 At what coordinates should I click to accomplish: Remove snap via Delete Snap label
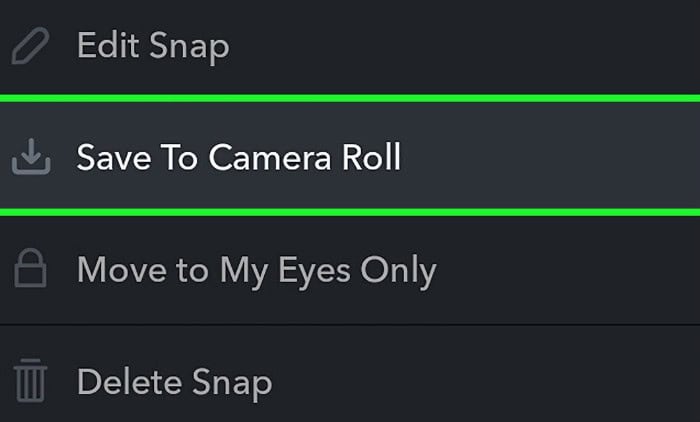point(175,383)
